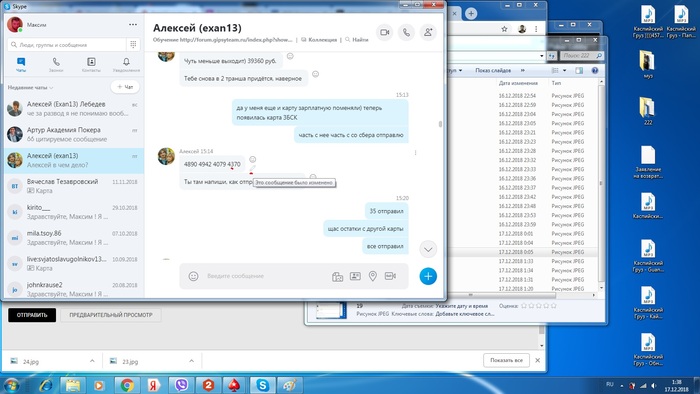This screenshot has width=700, height=394.
Task: Open the Explorer help icon
Action: coord(595,71)
